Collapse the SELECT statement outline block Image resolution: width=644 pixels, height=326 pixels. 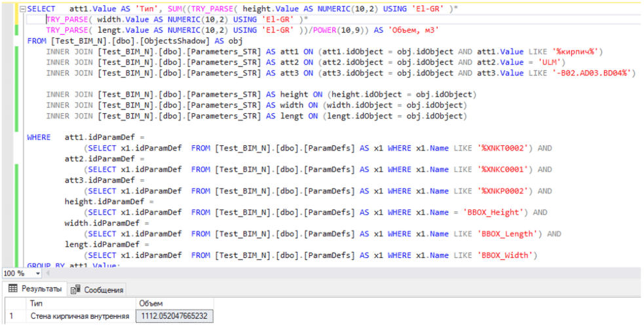tap(24, 10)
